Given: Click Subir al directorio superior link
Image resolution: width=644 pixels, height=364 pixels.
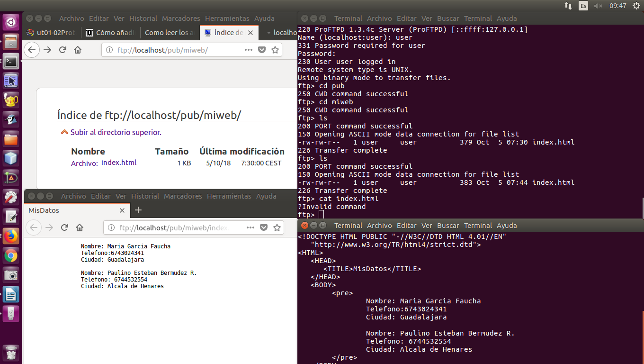Looking at the screenshot, I should [116, 133].
